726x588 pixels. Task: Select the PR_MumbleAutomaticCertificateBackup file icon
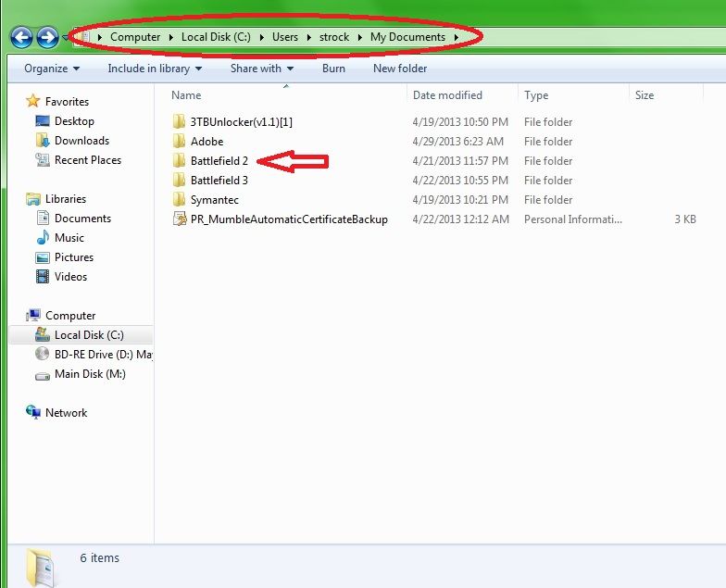pos(180,219)
